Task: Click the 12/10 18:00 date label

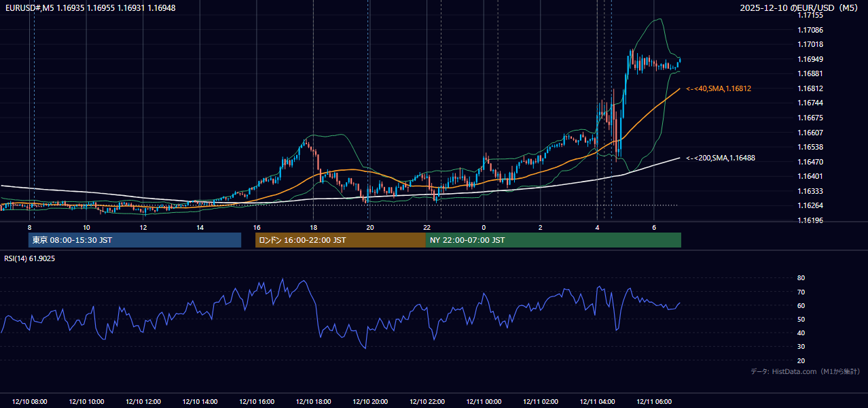Action: coord(313,402)
